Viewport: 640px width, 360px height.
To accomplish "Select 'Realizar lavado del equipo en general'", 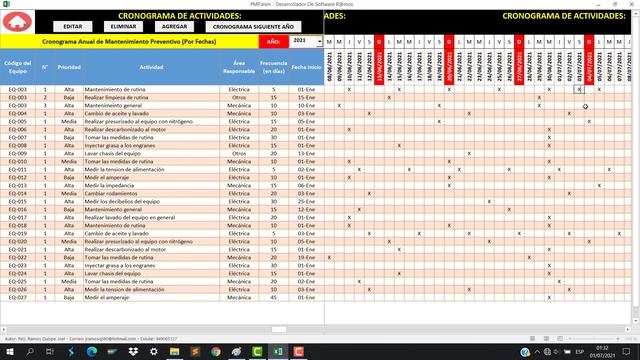I will click(151, 218).
